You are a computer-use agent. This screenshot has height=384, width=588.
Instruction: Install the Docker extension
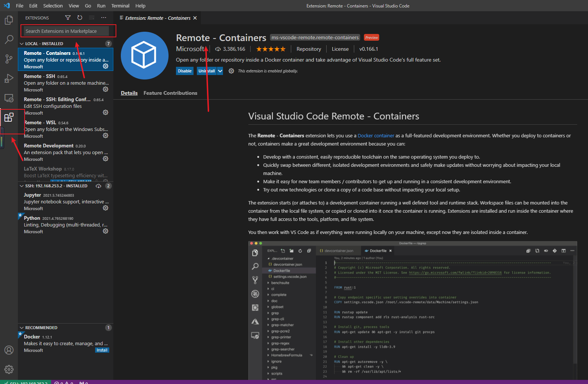[102, 350]
